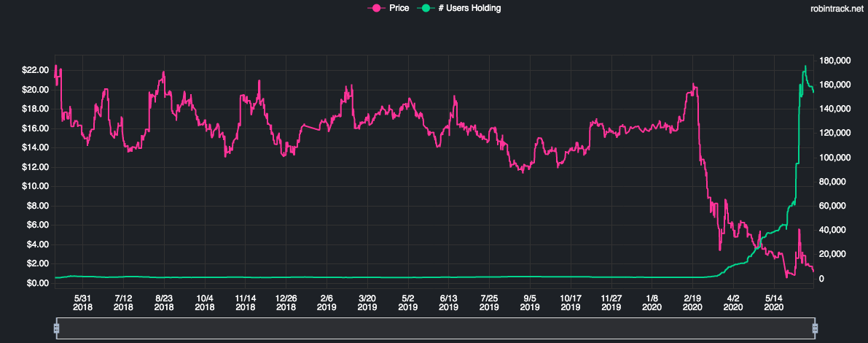
Task: Click the $22.00 price axis label
Action: (36, 70)
